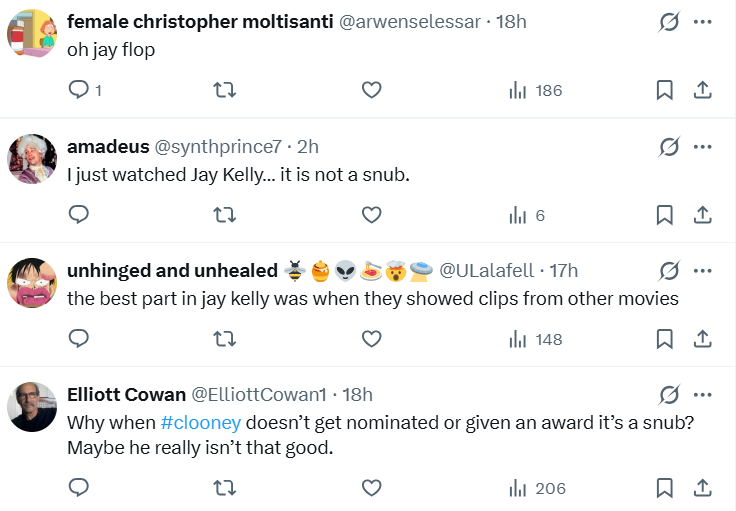Reply to Elliott Cowan's Clooney tweet
This screenshot has height=511, width=736.
(x=79, y=488)
